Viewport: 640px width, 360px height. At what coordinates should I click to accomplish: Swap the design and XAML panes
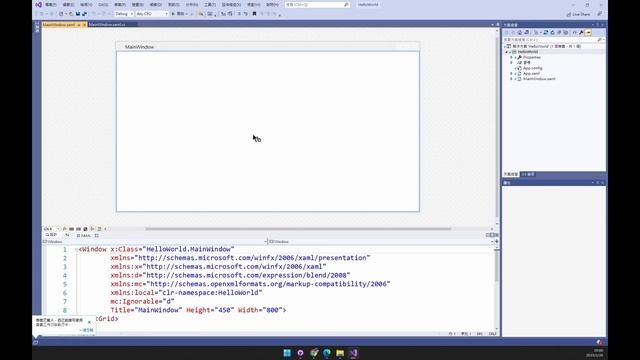[67, 235]
